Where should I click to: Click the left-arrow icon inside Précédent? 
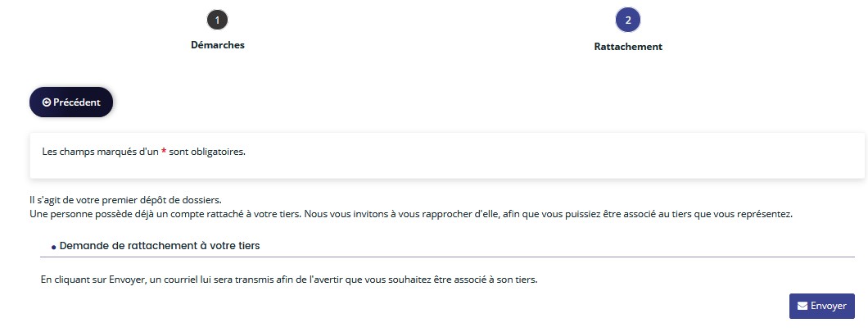click(47, 102)
